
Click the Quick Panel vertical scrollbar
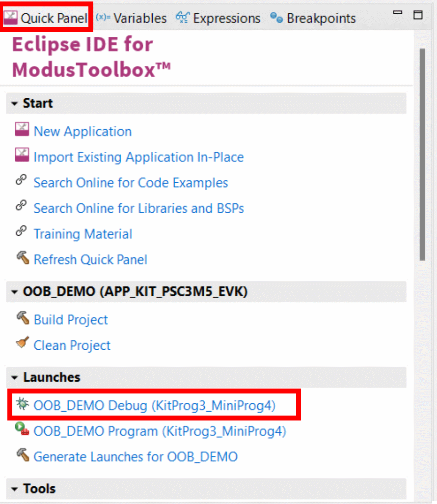pos(423,155)
